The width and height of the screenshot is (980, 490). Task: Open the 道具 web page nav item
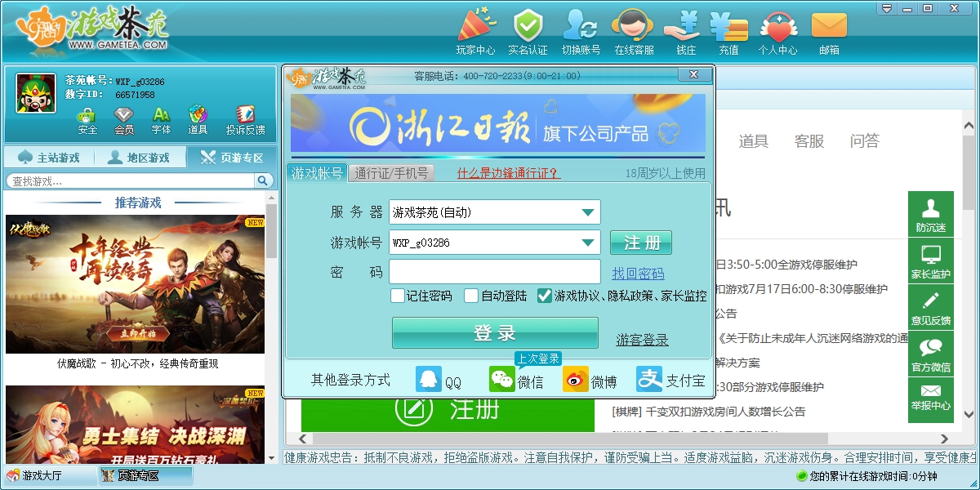[x=754, y=141]
